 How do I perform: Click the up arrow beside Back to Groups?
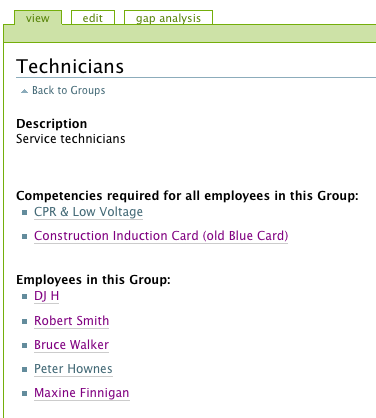coord(24,91)
